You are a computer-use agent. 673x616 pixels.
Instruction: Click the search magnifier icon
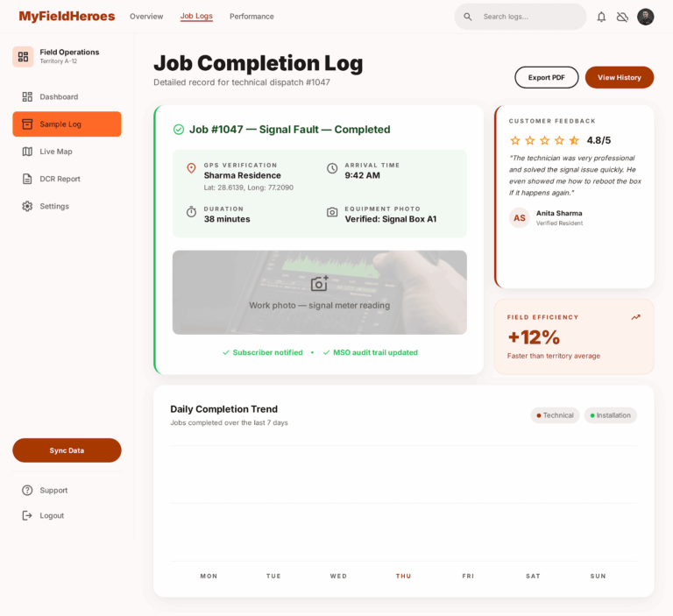tap(468, 17)
